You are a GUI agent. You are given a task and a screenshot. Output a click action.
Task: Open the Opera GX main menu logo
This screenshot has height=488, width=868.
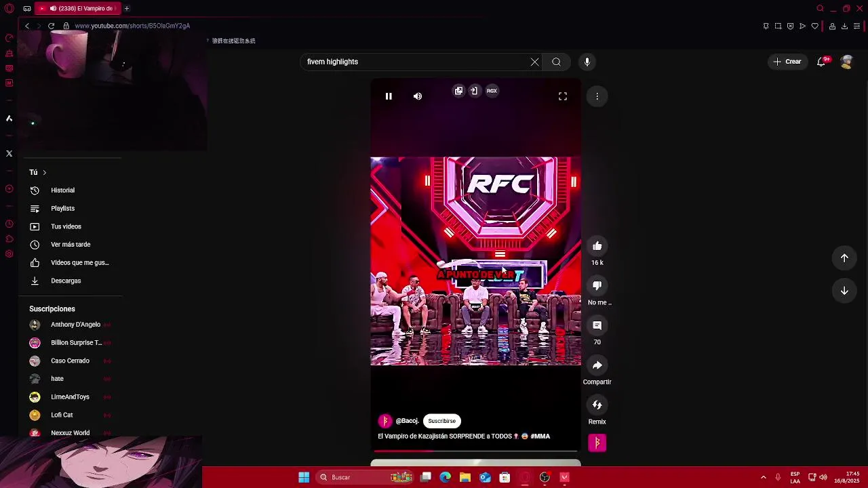(9, 8)
